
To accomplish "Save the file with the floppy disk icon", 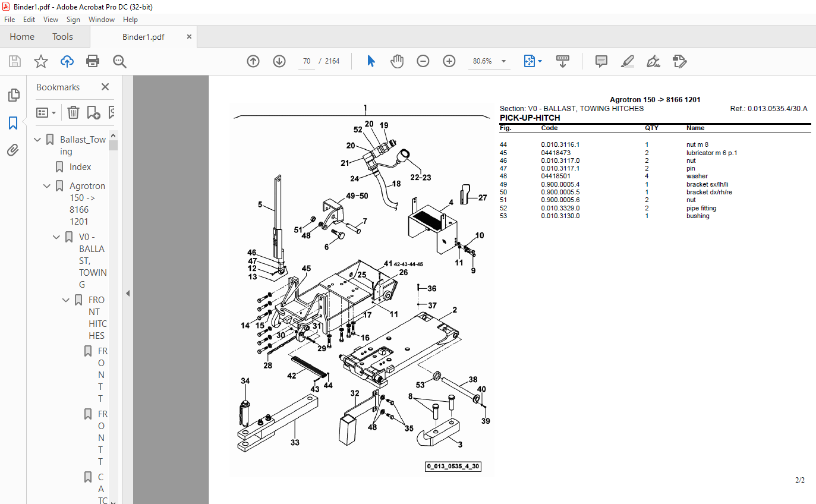I will [x=15, y=61].
